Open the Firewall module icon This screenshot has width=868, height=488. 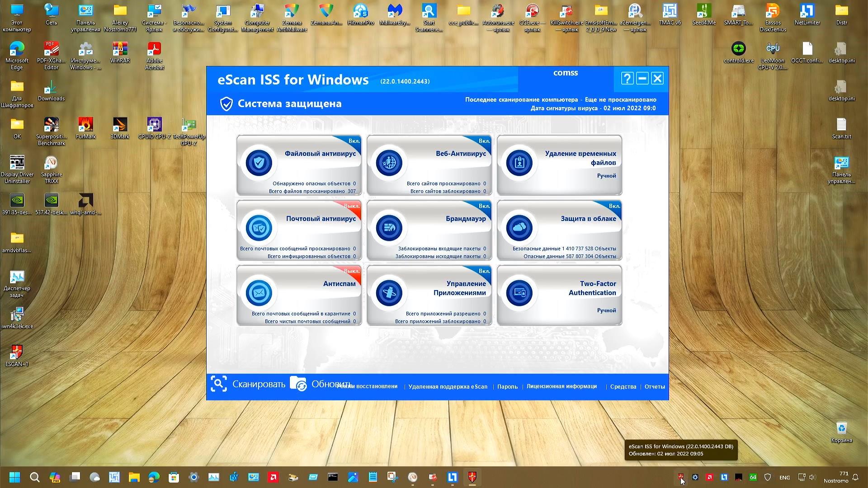click(389, 228)
